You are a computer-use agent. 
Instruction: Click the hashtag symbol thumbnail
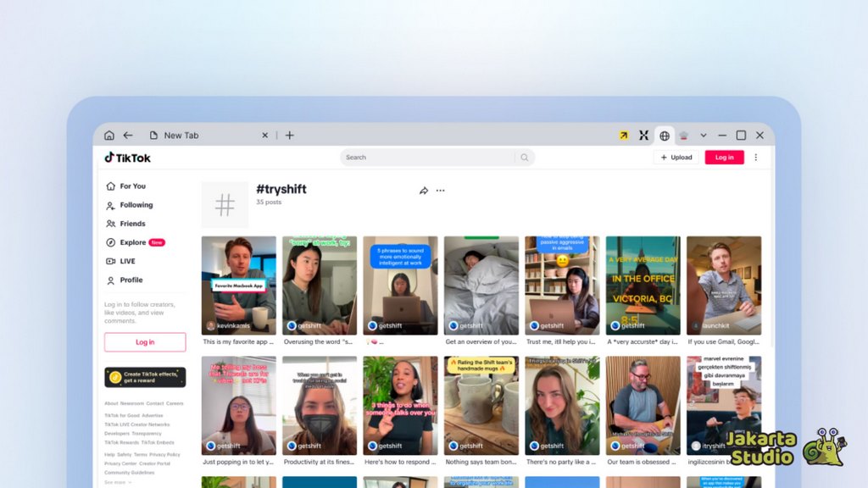coord(225,205)
